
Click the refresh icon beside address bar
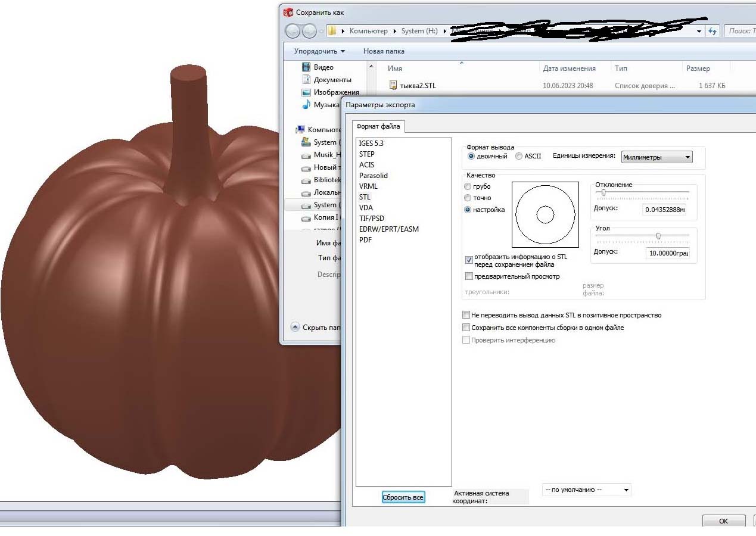[713, 31]
